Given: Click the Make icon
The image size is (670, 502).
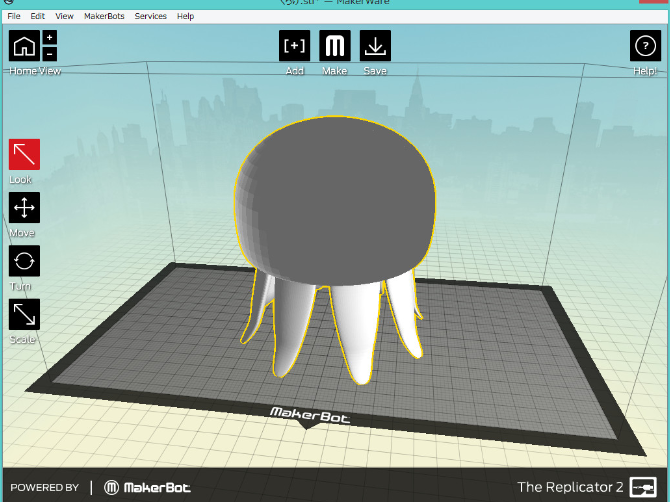Looking at the screenshot, I should pos(335,46).
